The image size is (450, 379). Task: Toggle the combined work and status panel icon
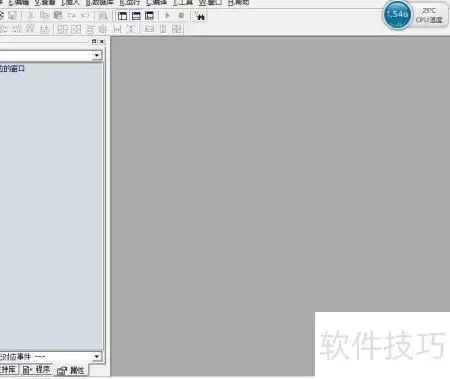coord(149,16)
